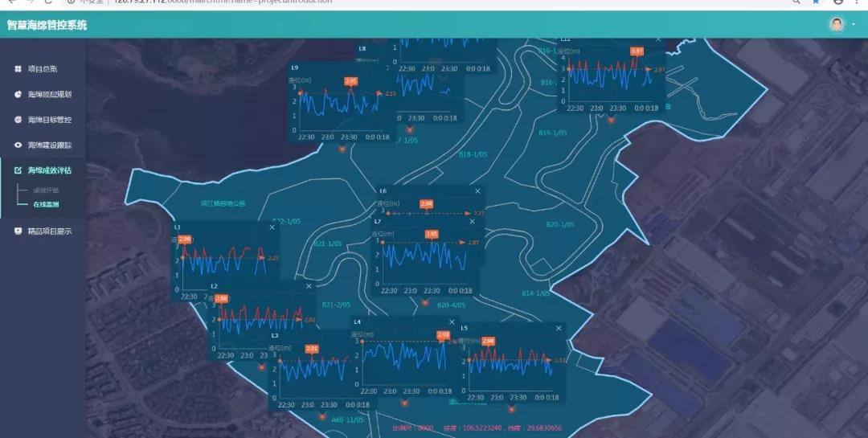Click the 2.95 peak badge in chart L7
Image resolution: width=868 pixels, height=438 pixels.
pyautogui.click(x=432, y=235)
